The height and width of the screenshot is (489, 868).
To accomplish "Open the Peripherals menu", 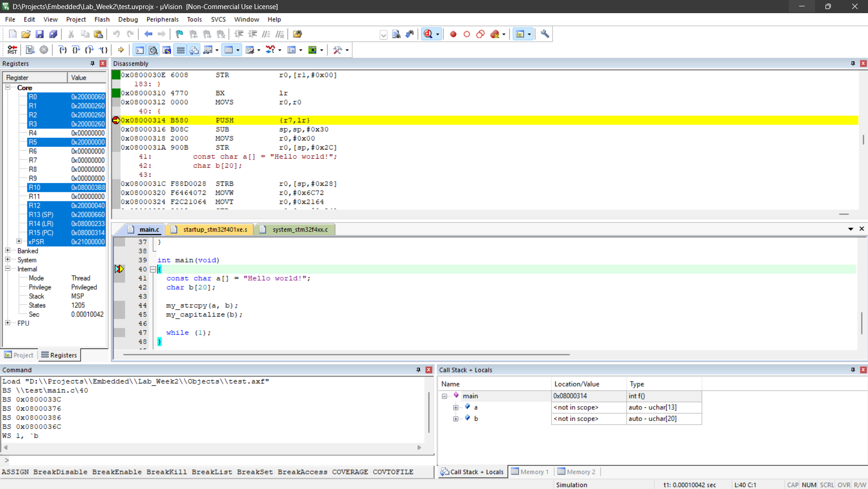I will [162, 19].
